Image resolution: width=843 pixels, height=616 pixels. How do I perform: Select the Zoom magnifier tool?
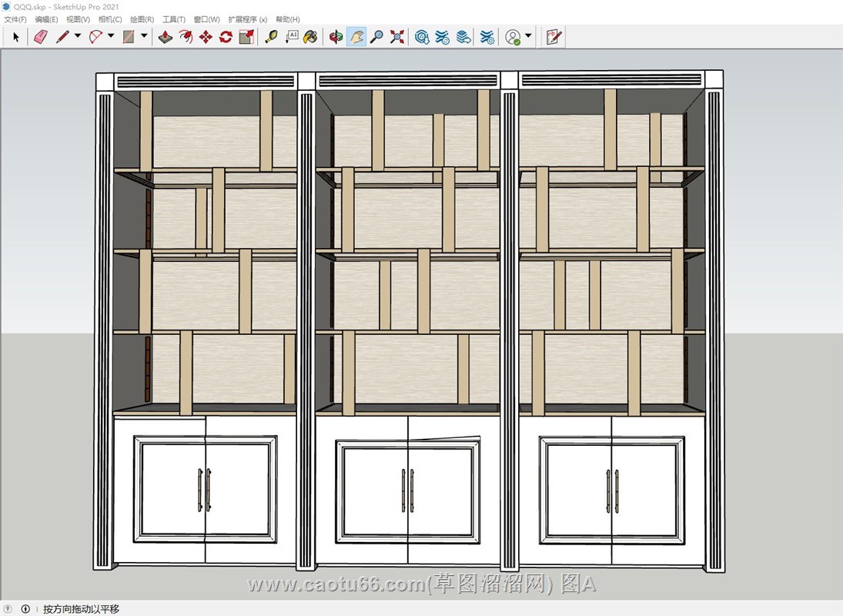[376, 36]
